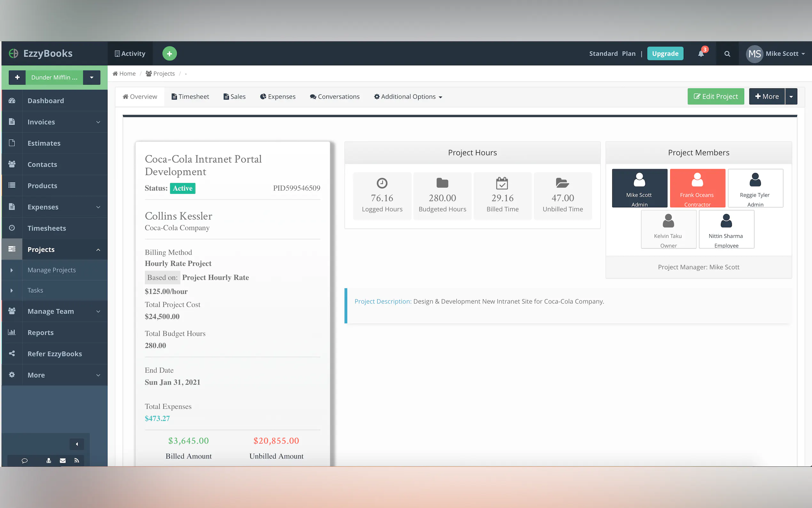
Task: Click the Upgrade plan button
Action: [665, 53]
